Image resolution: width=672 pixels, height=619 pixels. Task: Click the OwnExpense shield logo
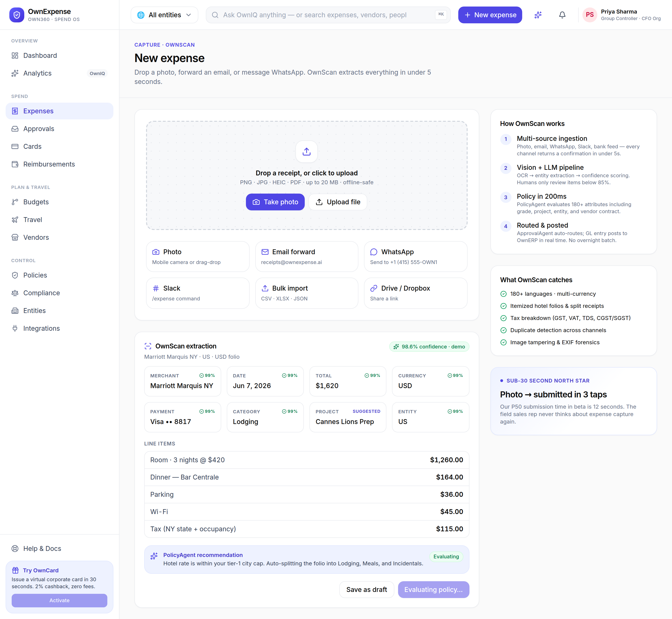point(17,15)
